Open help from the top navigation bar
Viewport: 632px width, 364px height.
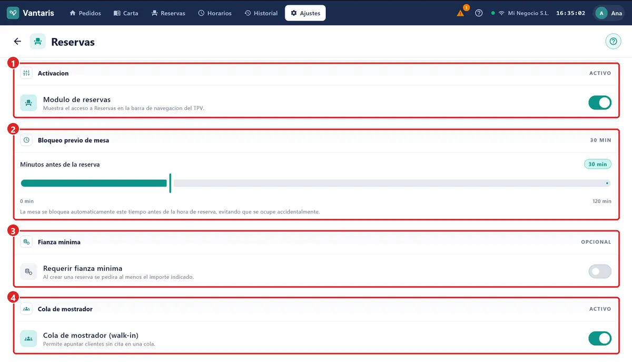tap(479, 13)
